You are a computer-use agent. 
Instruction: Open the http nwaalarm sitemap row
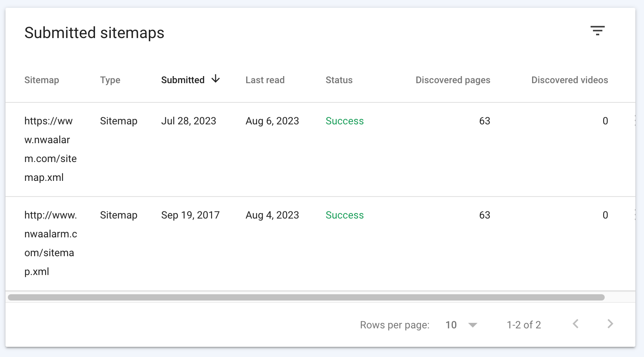[50, 243]
